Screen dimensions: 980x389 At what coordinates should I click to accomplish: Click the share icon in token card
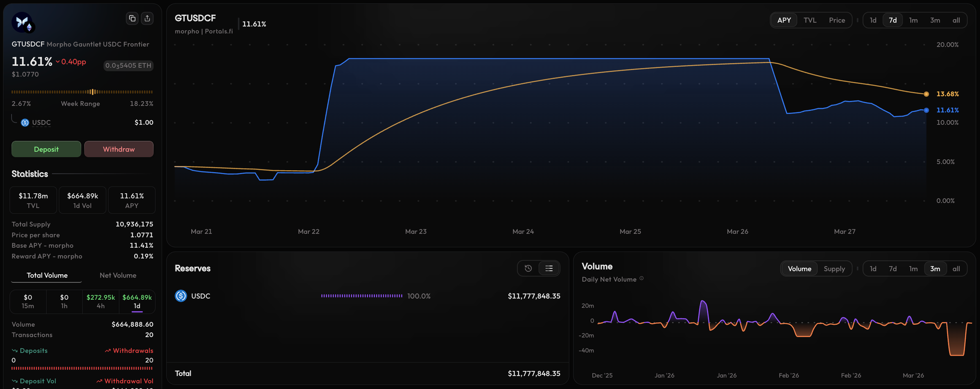[147, 19]
